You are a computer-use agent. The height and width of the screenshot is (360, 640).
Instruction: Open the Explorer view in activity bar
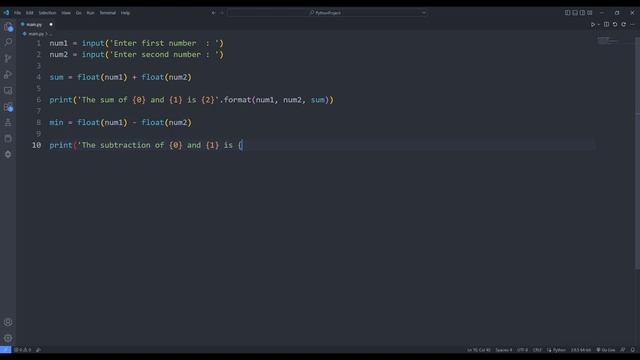pos(8,27)
